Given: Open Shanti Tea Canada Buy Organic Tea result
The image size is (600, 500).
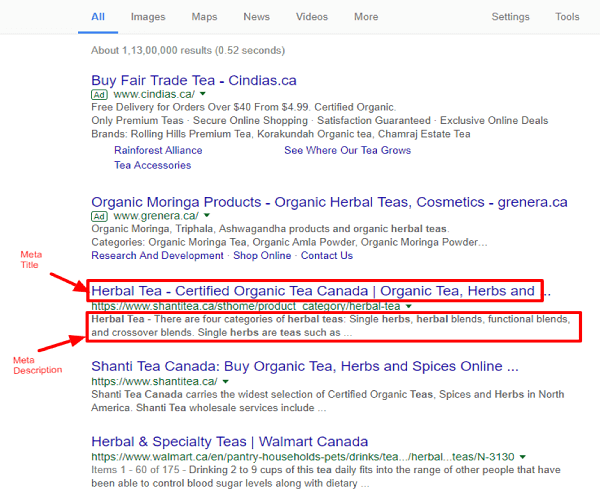Looking at the screenshot, I should [x=305, y=366].
